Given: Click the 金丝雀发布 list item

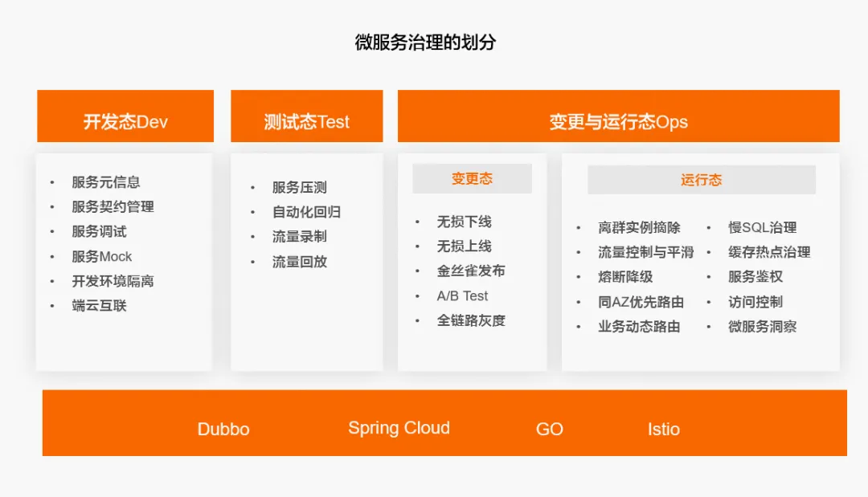Looking at the screenshot, I should click(x=471, y=271).
